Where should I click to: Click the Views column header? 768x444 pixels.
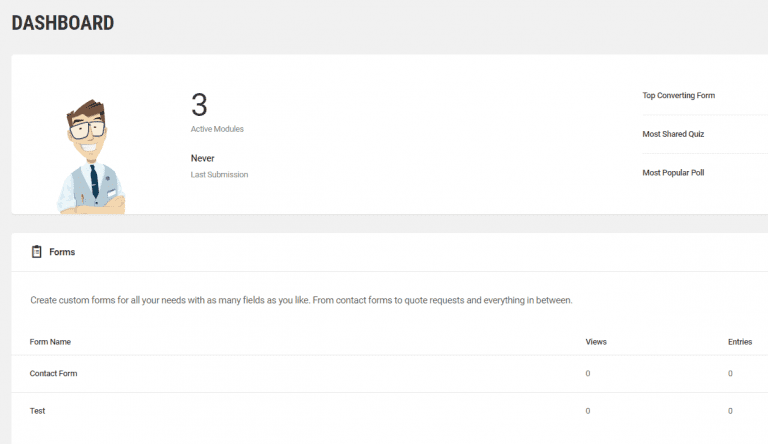pyautogui.click(x=596, y=342)
